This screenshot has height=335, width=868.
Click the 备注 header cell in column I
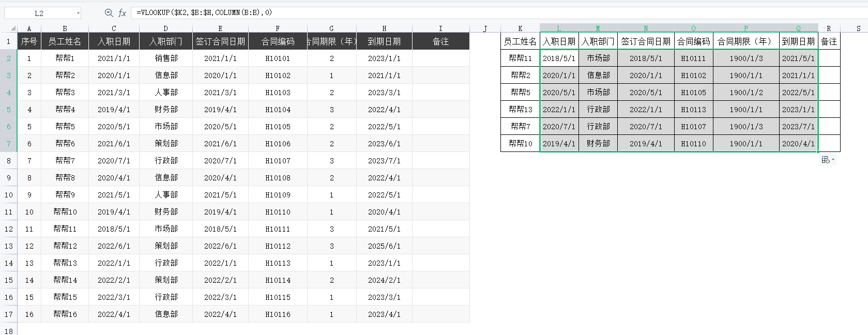coord(440,41)
